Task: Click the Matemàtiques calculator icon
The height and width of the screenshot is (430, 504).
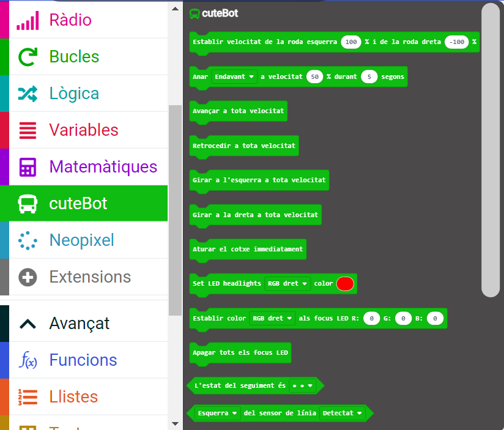Action: (x=28, y=167)
